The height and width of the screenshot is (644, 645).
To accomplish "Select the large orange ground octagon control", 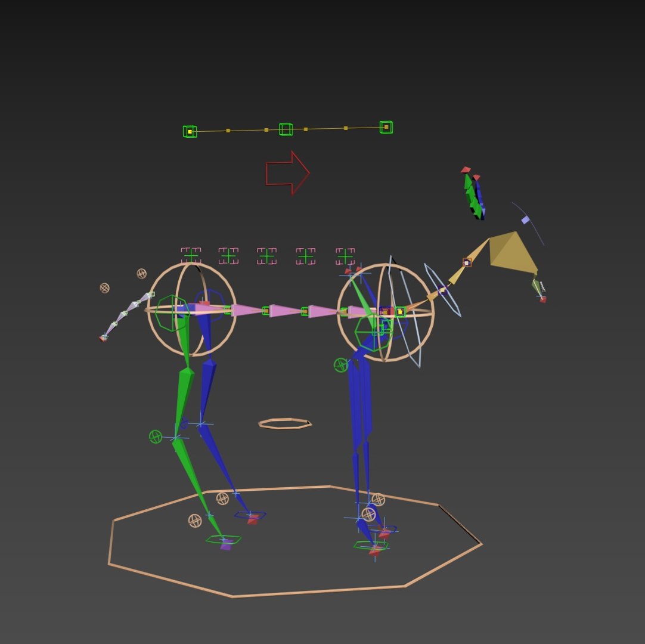I will click(x=294, y=541).
